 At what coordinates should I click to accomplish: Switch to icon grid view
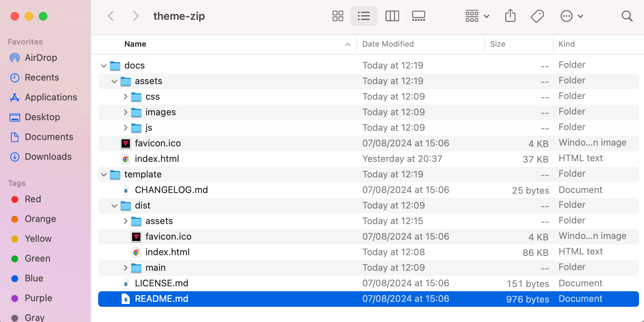click(338, 16)
